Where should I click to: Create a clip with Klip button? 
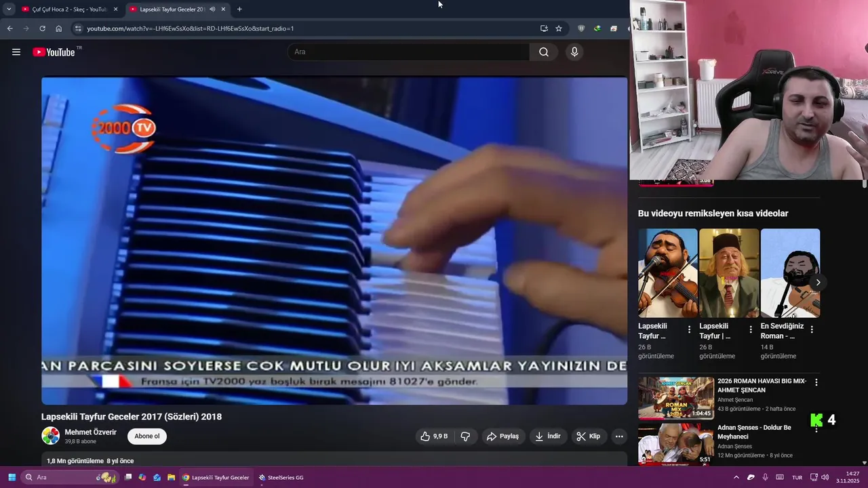click(589, 436)
